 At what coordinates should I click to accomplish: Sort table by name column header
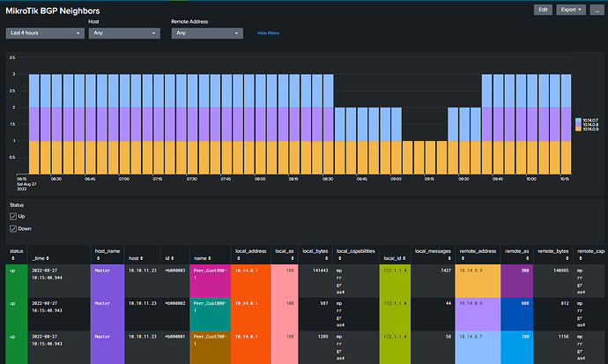click(211, 255)
